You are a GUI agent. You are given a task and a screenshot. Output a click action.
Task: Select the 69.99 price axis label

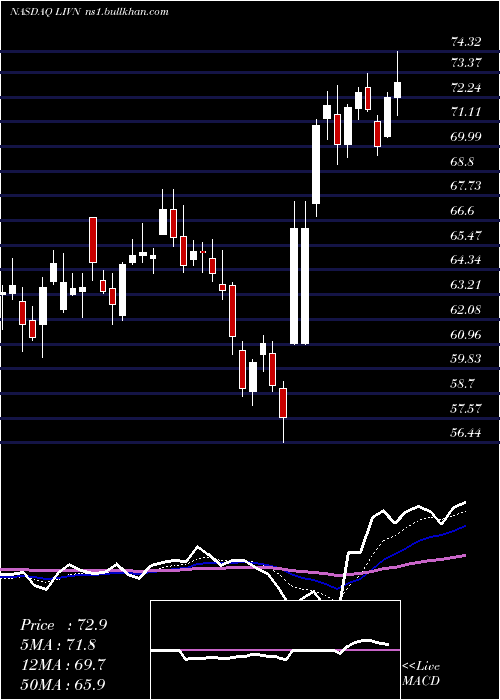click(x=466, y=137)
